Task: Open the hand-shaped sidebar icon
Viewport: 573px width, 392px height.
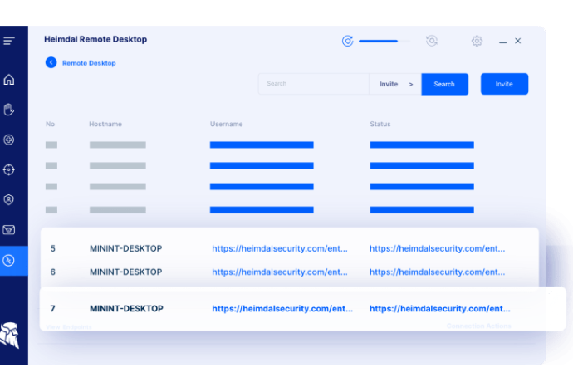Action: click(x=9, y=110)
